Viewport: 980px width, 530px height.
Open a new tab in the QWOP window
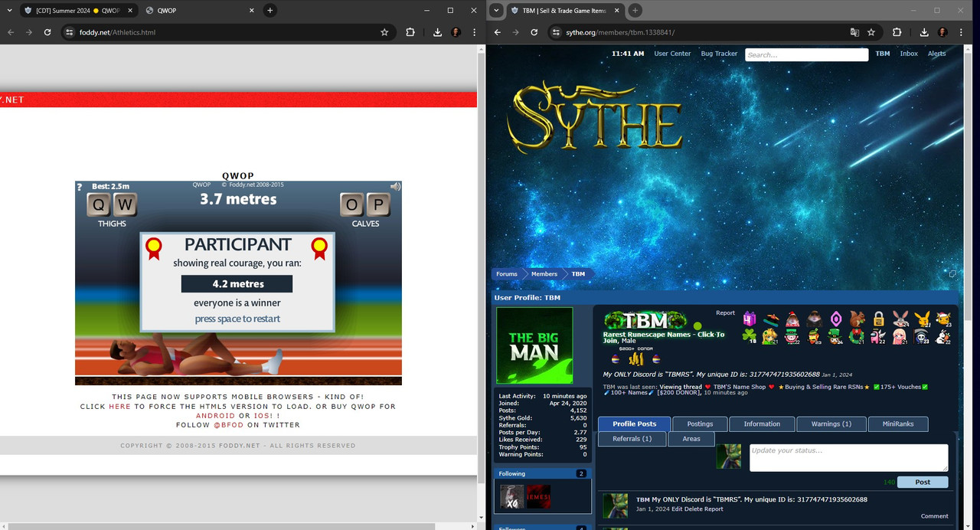269,10
